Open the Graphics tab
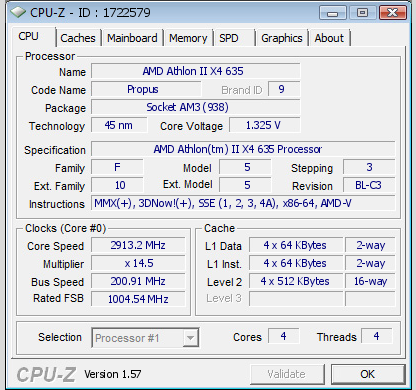This screenshot has height=390, width=416. pos(282,38)
